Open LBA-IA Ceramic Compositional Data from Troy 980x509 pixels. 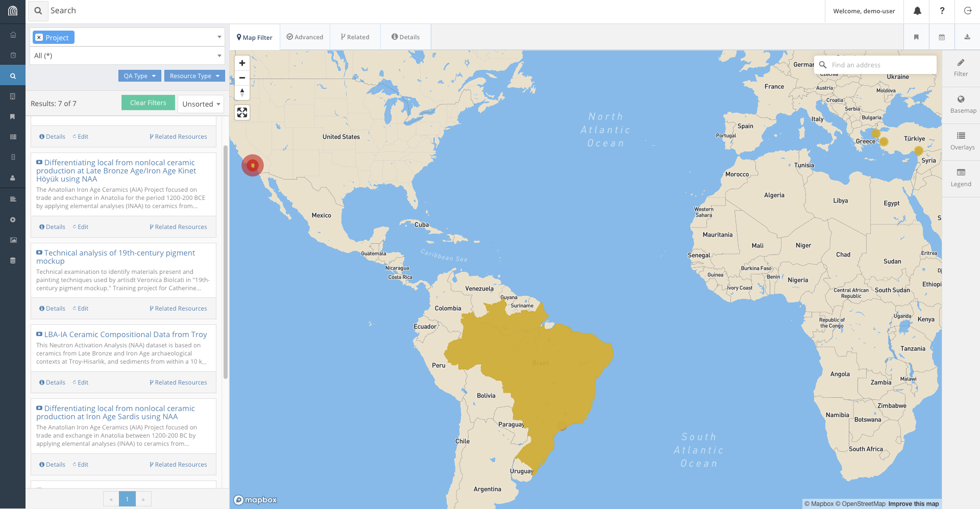(x=125, y=335)
